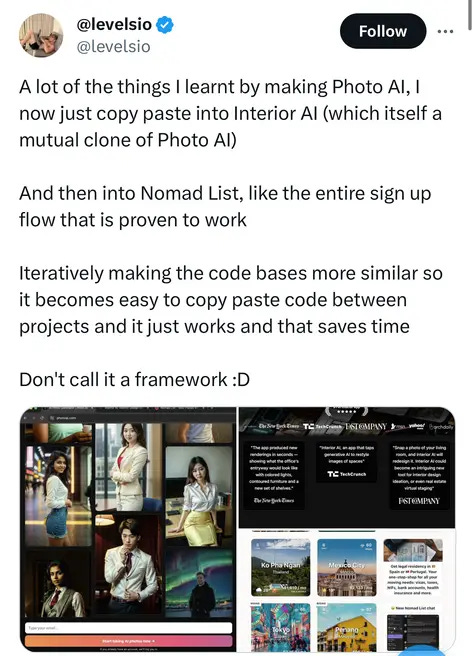Select the Tokyo city card
This screenshot has width=475, height=656.
pyautogui.click(x=281, y=627)
